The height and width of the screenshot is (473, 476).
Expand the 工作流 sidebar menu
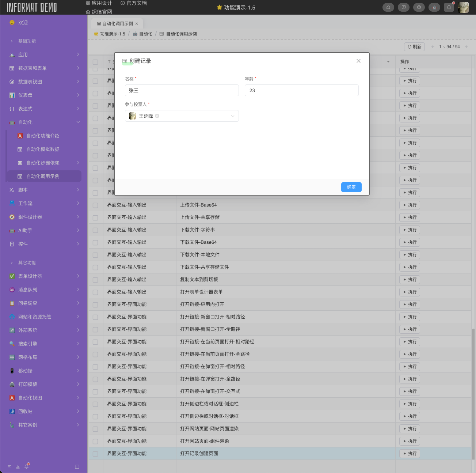[x=44, y=203]
